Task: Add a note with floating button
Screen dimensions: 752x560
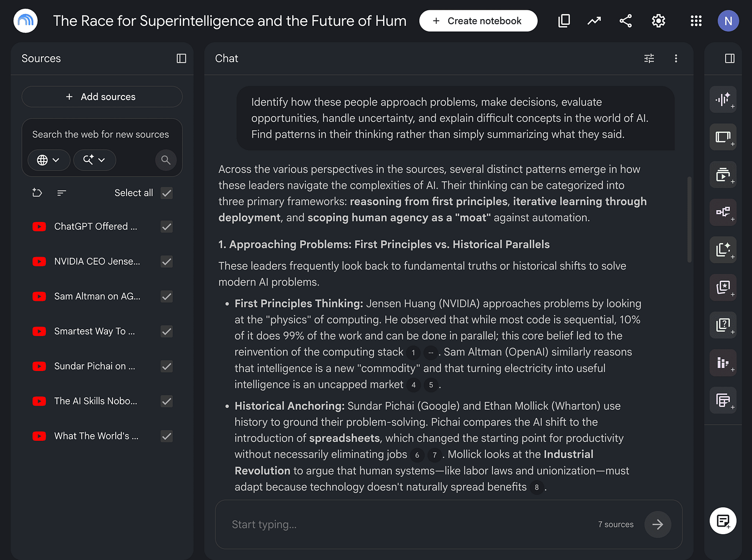Action: [x=723, y=520]
